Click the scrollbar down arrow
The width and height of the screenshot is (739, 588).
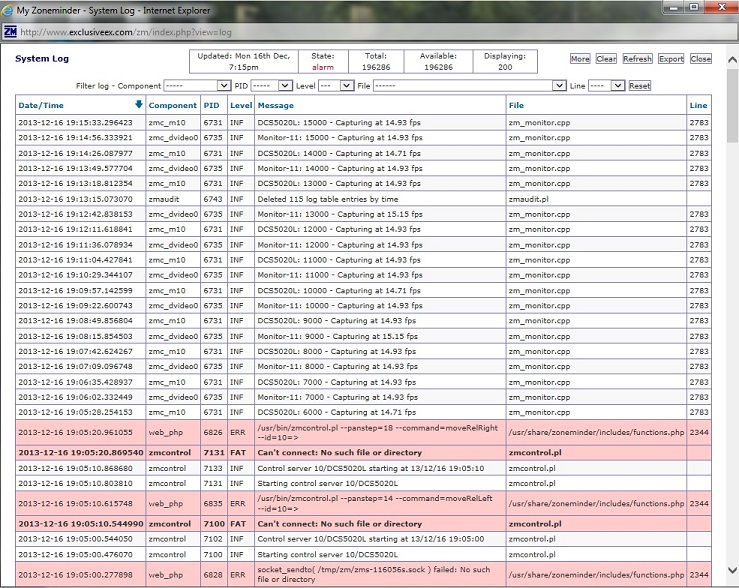point(732,570)
